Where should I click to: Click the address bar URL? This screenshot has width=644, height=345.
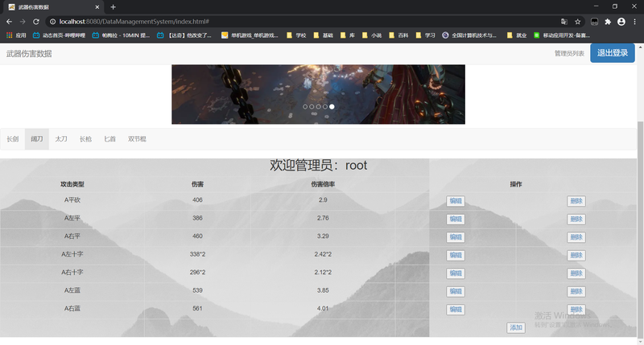134,22
